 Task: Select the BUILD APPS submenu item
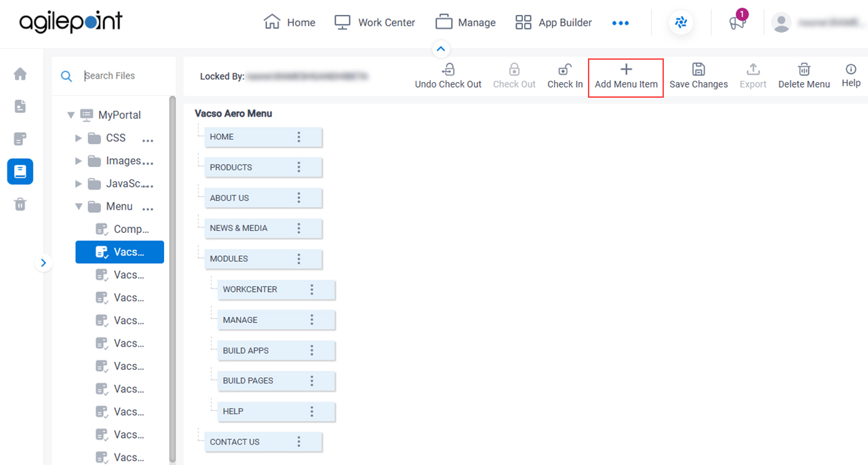277,350
